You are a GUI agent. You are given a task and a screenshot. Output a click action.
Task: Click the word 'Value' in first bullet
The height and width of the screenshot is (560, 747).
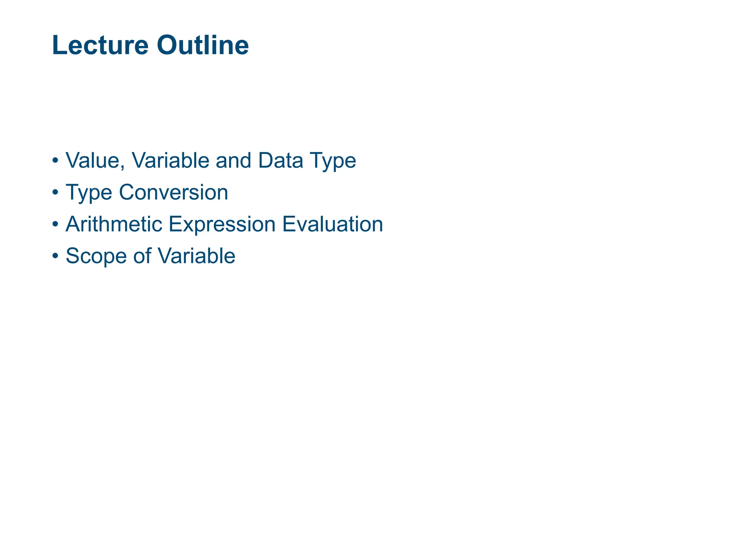pyautogui.click(x=94, y=160)
